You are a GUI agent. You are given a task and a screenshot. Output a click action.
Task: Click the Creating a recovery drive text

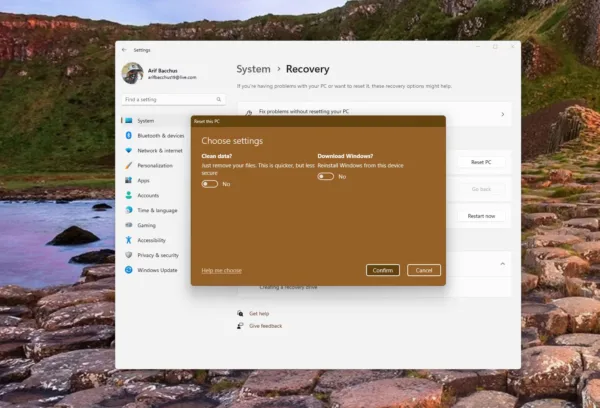click(289, 287)
